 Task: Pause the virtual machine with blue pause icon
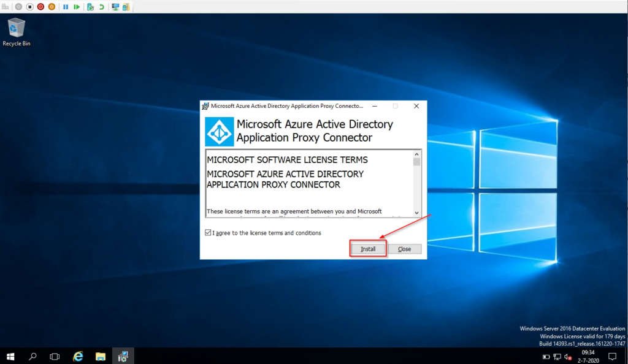(x=65, y=7)
